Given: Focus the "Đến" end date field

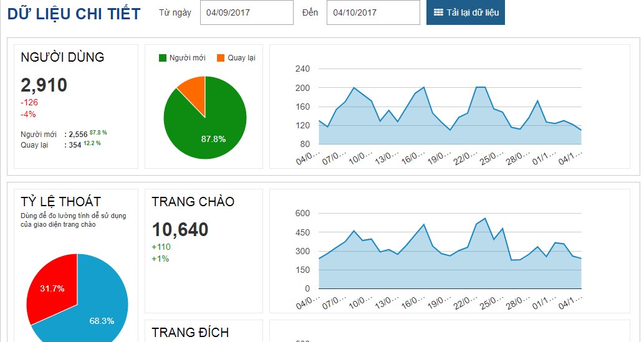Looking at the screenshot, I should click(x=373, y=12).
